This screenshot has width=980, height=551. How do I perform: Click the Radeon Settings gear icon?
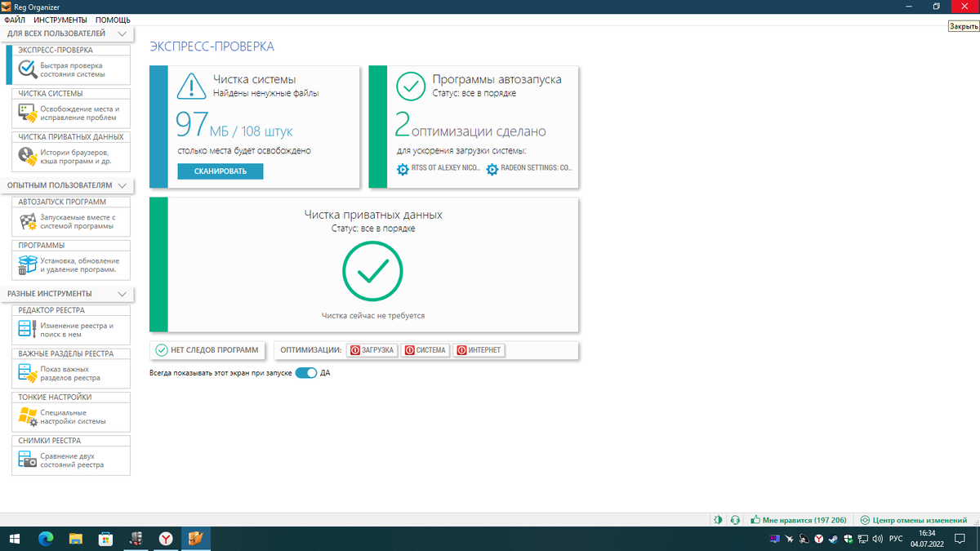click(491, 169)
